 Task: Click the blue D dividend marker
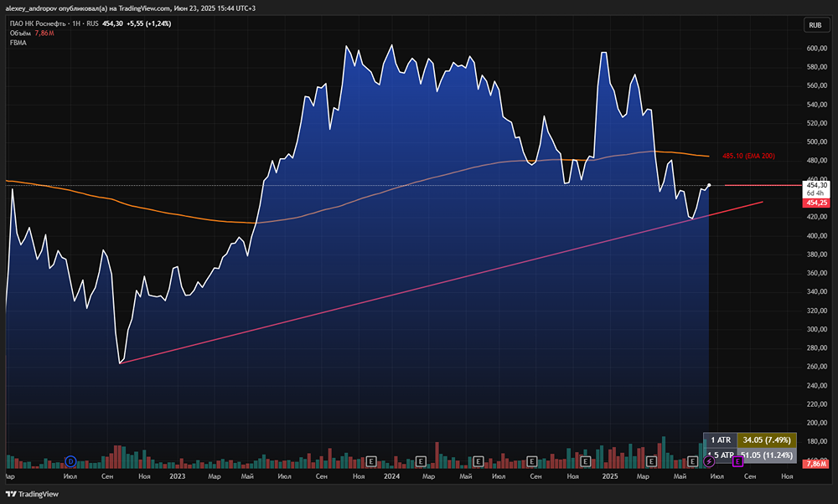[x=70, y=461]
